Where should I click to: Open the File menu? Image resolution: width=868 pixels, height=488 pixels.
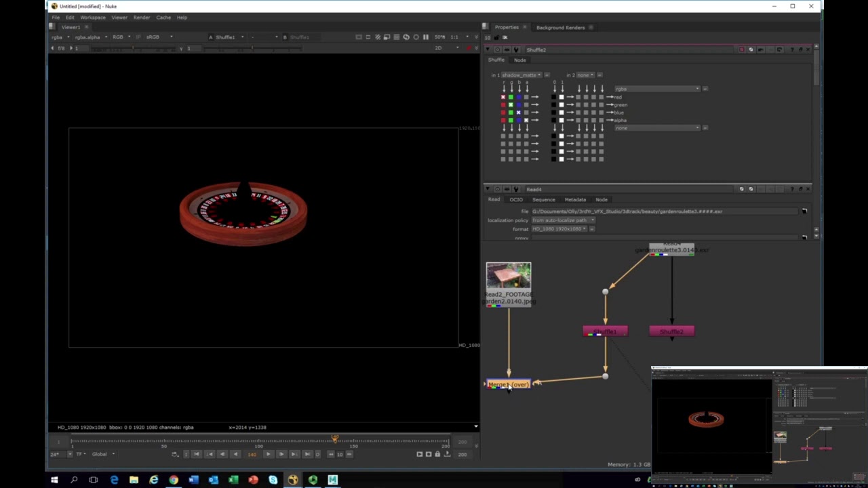pyautogui.click(x=56, y=17)
